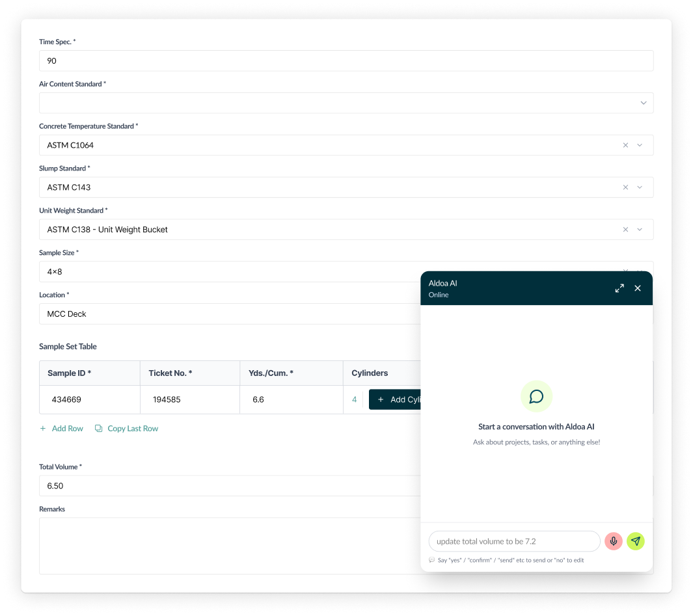Clear the Concrete Temperature Standard selection

(x=625, y=144)
